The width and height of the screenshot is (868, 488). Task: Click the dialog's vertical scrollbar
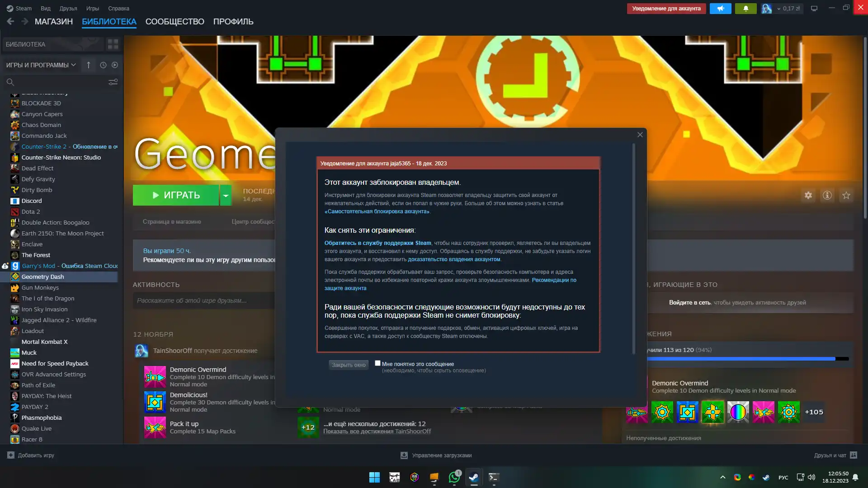634,249
